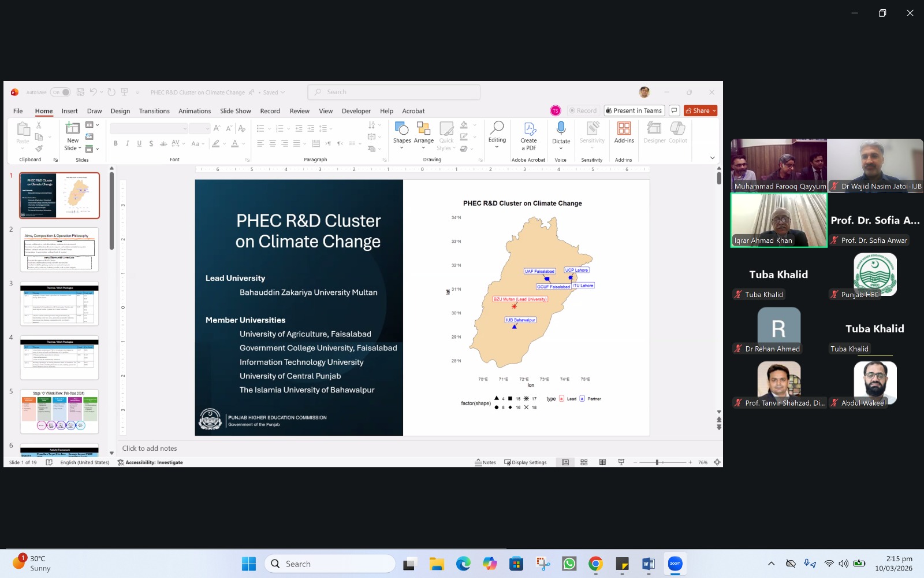
Task: Click the Present in Teams button
Action: pos(634,111)
